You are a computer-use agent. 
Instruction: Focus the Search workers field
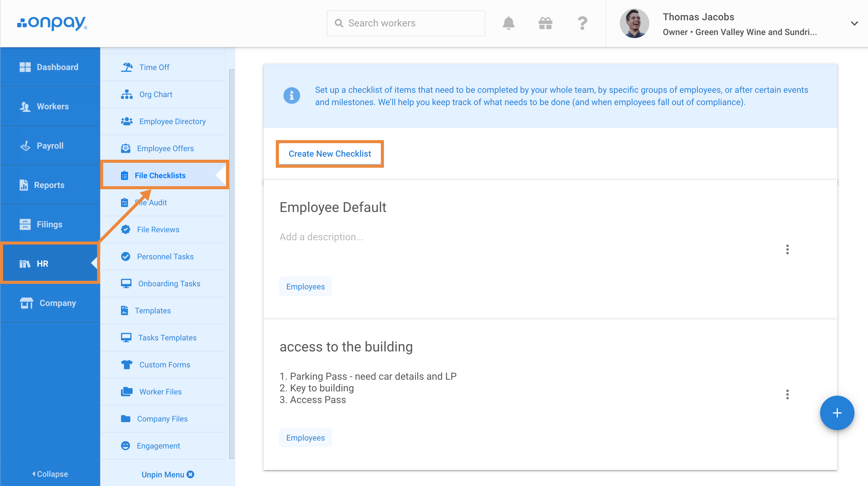pyautogui.click(x=406, y=23)
